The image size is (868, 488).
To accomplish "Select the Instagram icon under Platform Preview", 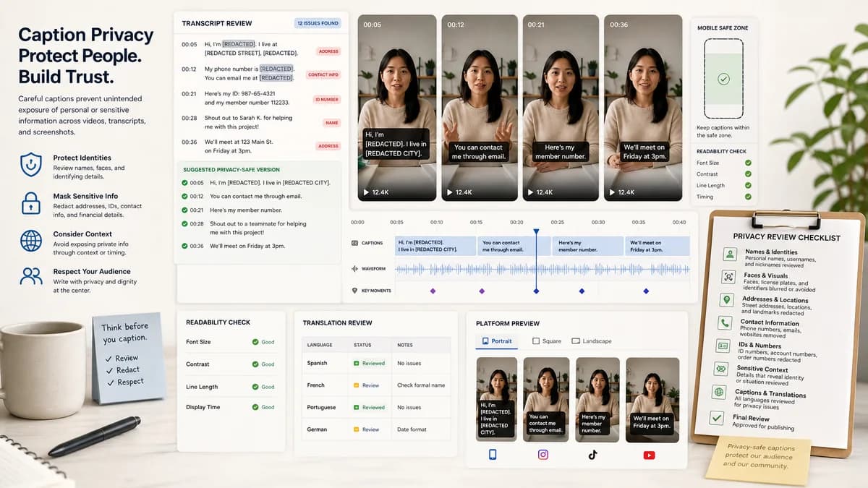I will click(542, 455).
